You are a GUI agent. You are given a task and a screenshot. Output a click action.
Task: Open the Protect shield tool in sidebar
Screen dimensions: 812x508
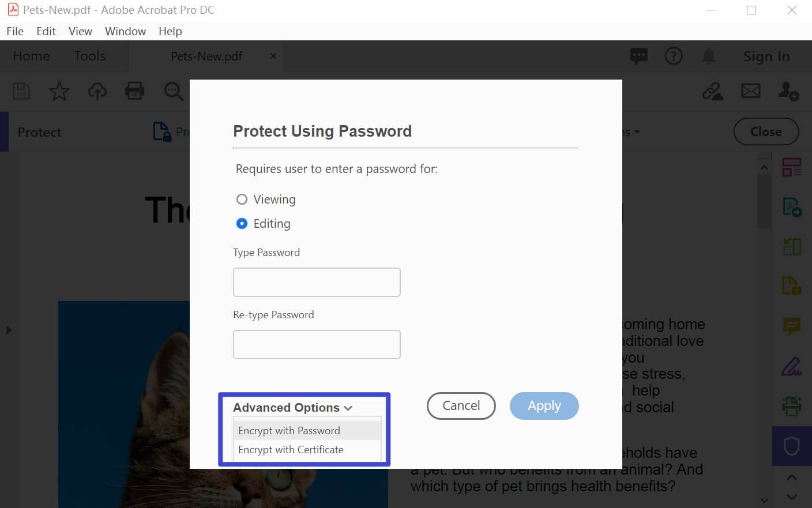(792, 446)
